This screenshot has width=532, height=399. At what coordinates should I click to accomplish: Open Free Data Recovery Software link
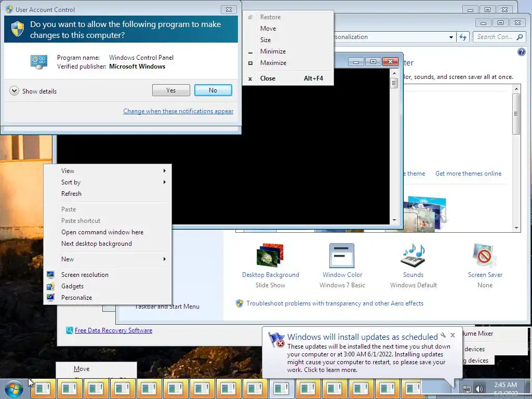tap(113, 330)
